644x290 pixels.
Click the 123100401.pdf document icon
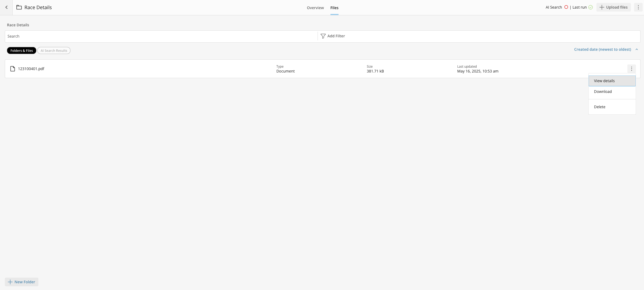[x=12, y=69]
